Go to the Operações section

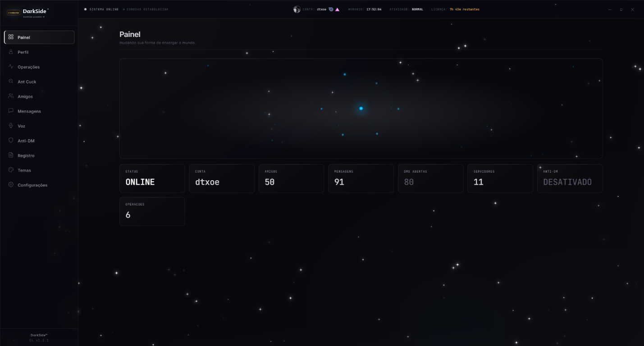click(39, 67)
